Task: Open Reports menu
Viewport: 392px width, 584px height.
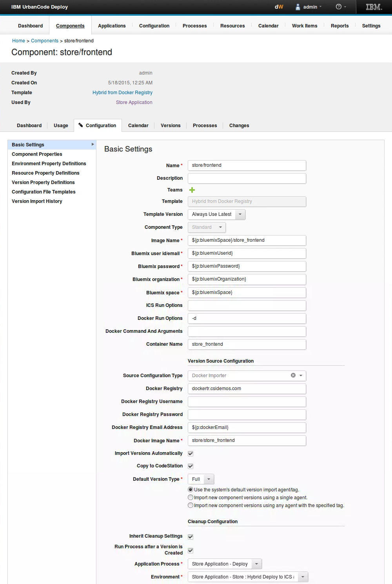Action: (340, 26)
